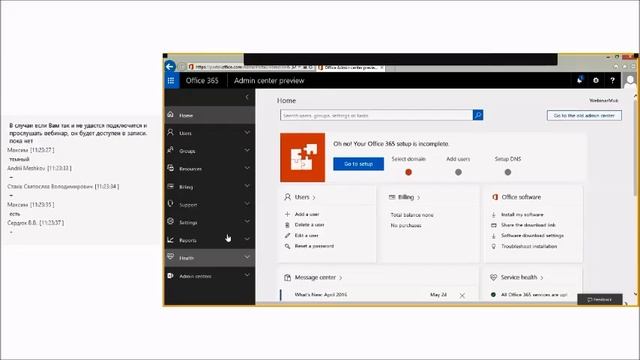
Task: Click the Search users, groups, settings field
Action: [376, 116]
